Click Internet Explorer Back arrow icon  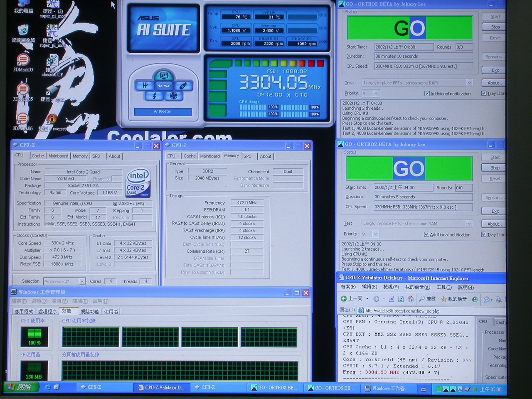(344, 299)
